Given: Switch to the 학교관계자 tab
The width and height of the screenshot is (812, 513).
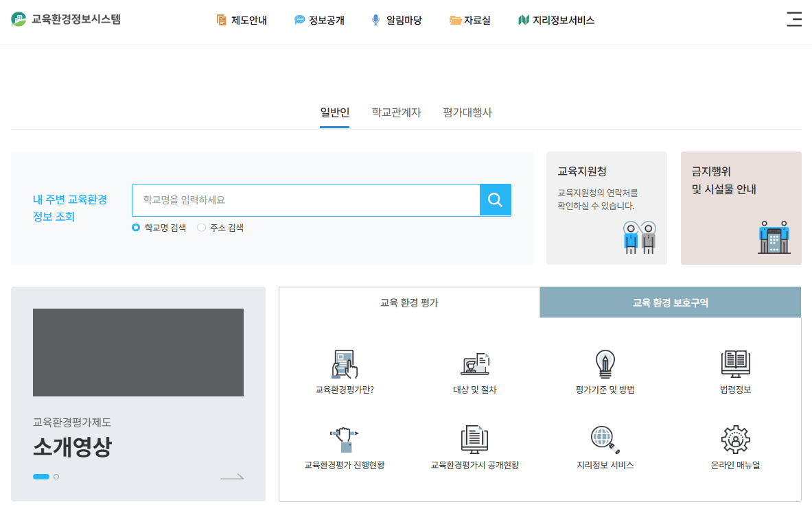Looking at the screenshot, I should (x=396, y=112).
